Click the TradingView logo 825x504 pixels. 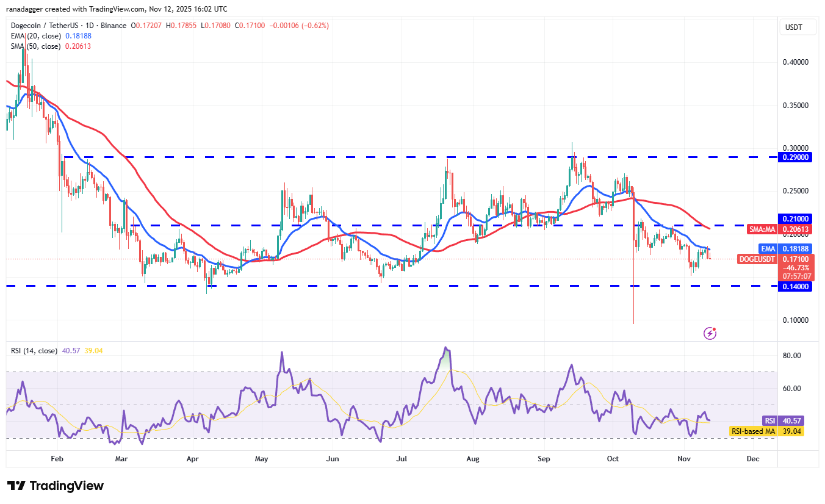point(54,485)
